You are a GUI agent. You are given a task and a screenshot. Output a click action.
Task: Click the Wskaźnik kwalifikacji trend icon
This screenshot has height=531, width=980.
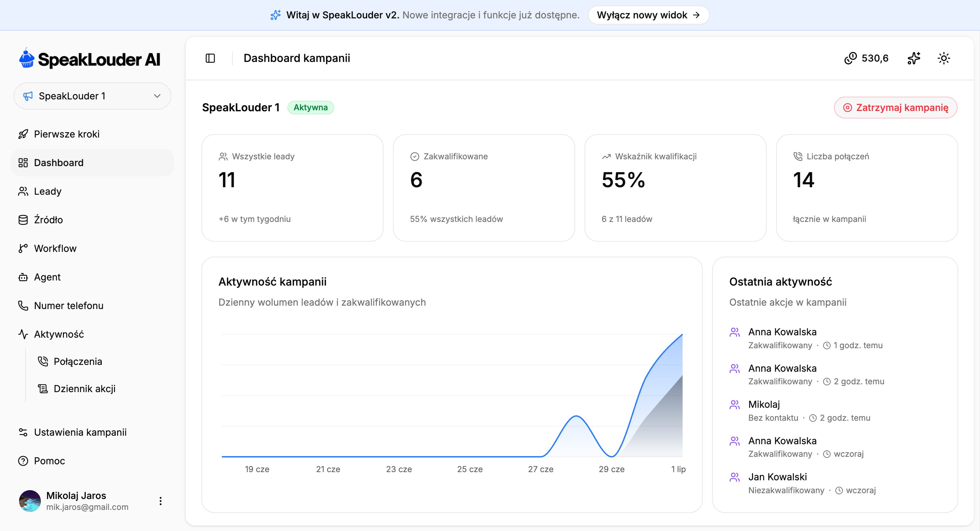(x=606, y=157)
